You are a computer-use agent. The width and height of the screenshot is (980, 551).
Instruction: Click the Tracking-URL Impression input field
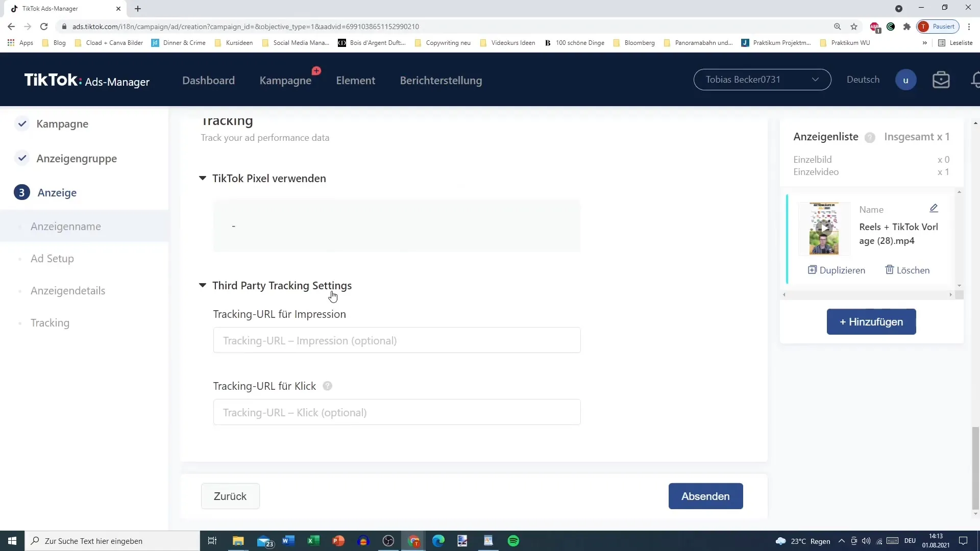(397, 340)
